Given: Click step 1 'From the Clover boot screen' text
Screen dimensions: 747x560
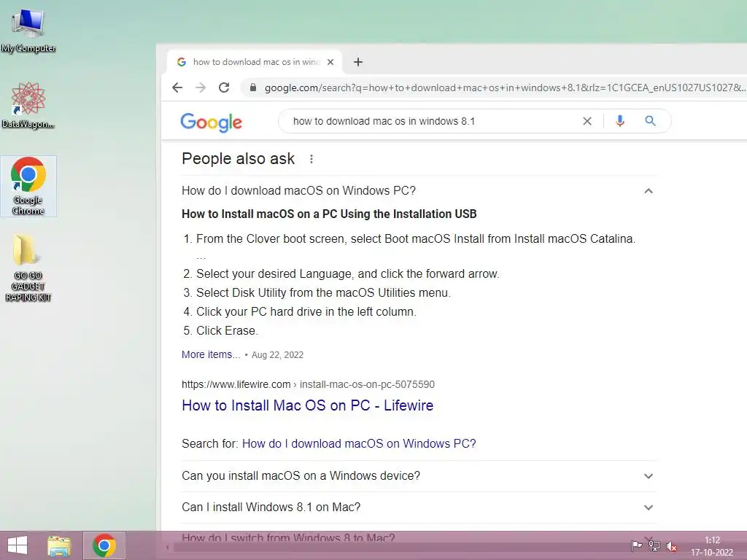Looking at the screenshot, I should point(416,238).
